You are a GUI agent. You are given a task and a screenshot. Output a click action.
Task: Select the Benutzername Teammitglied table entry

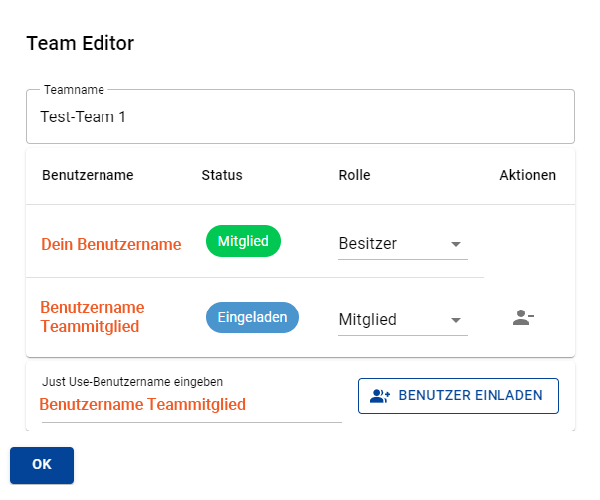(92, 317)
